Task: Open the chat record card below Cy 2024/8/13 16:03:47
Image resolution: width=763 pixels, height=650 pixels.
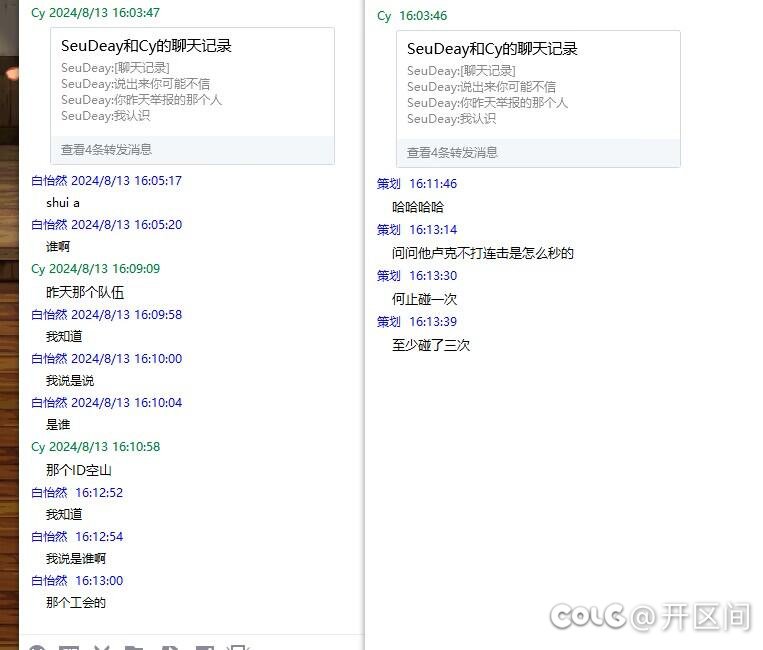Action: 192,81
